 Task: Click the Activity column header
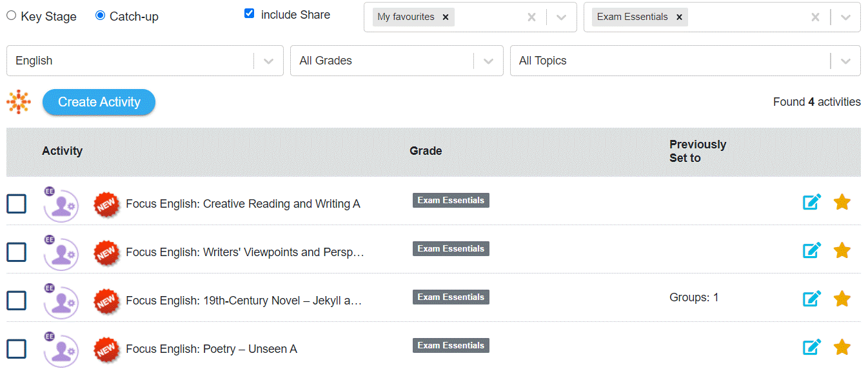(x=63, y=151)
